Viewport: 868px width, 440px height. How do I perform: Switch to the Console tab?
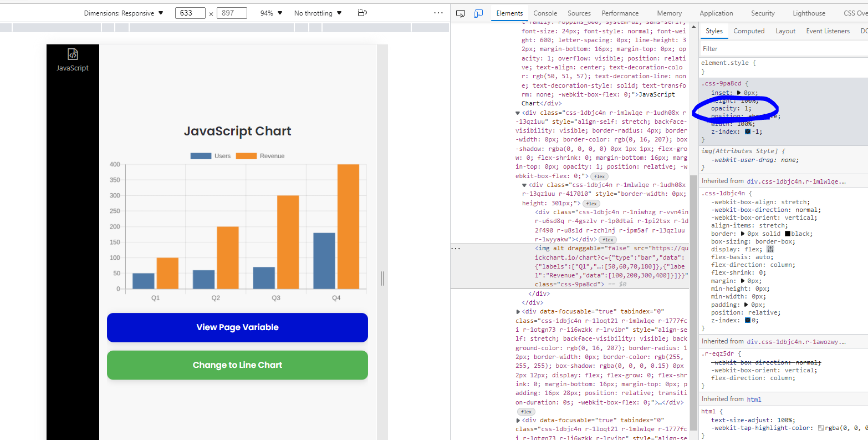click(545, 13)
